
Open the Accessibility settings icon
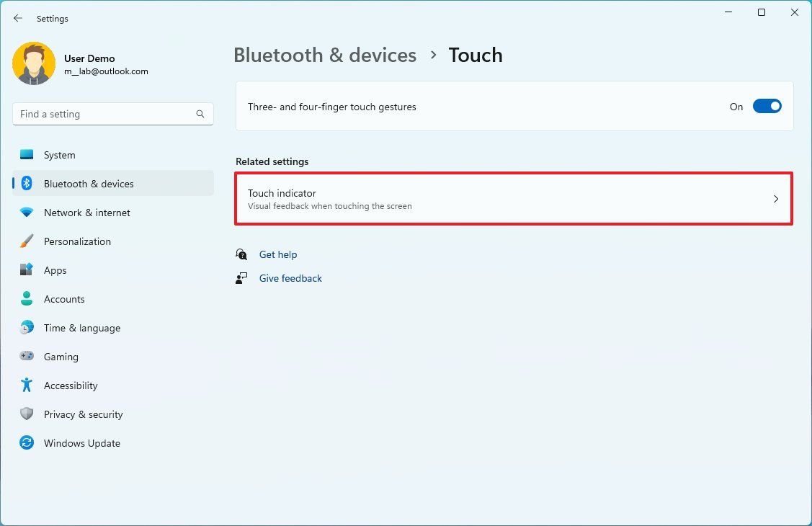[26, 385]
